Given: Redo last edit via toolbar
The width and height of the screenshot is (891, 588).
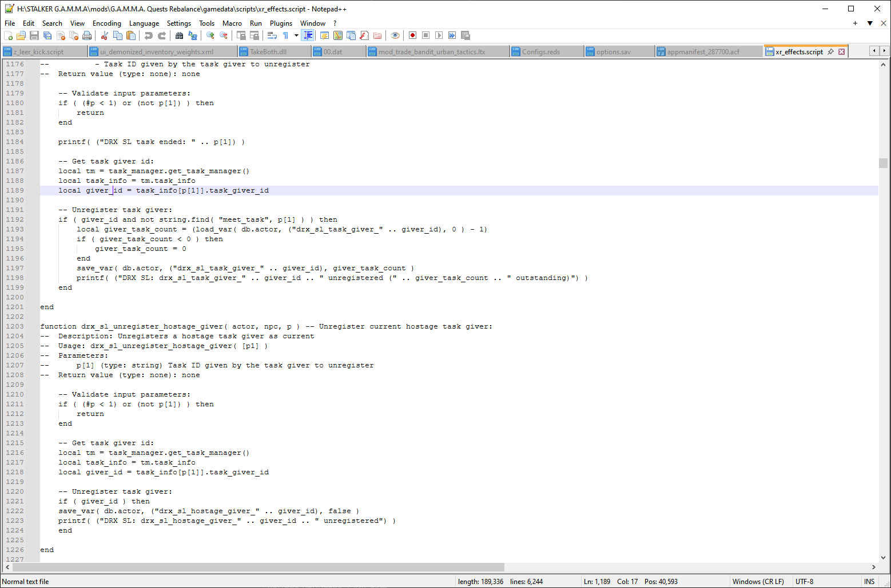Looking at the screenshot, I should click(x=162, y=35).
